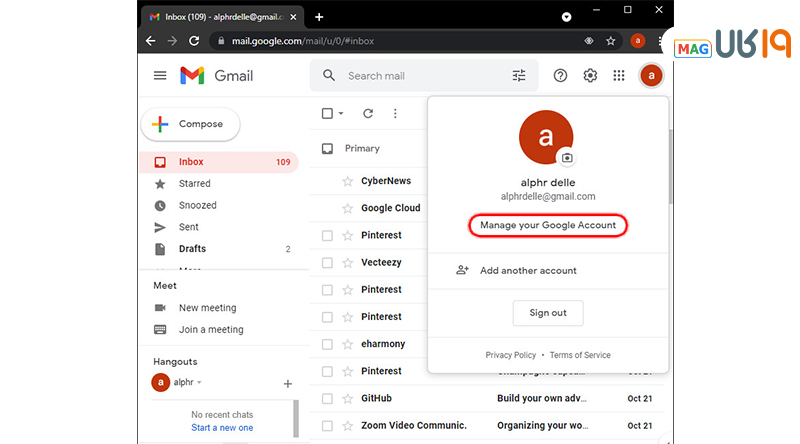The height and width of the screenshot is (444, 800).
Task: Open the main menu hamburger icon
Action: point(160,76)
